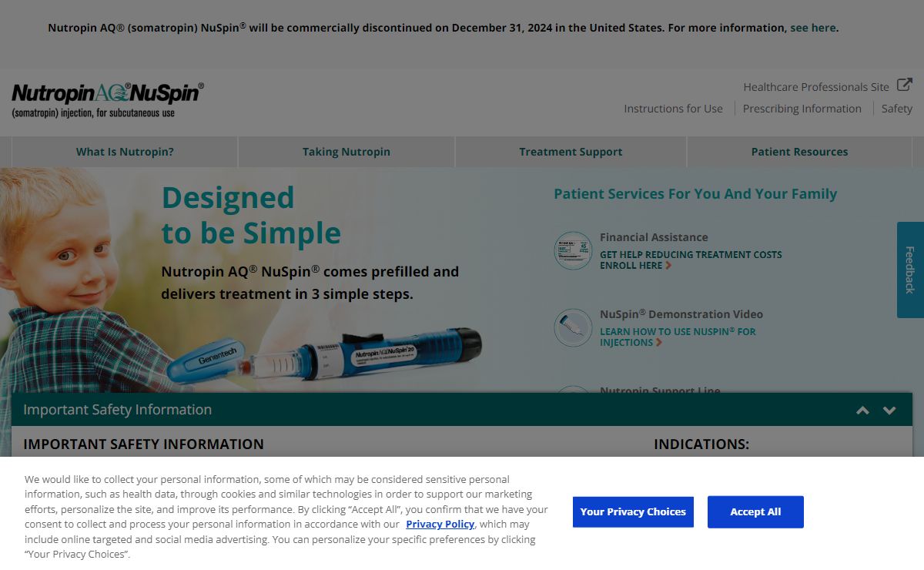
Task: Visit the Healthcare Professionals Site link
Action: coord(816,87)
